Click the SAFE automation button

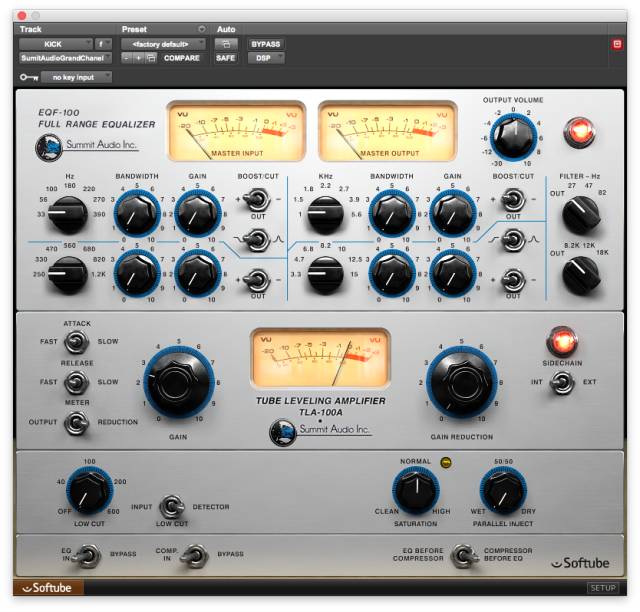coord(226,58)
